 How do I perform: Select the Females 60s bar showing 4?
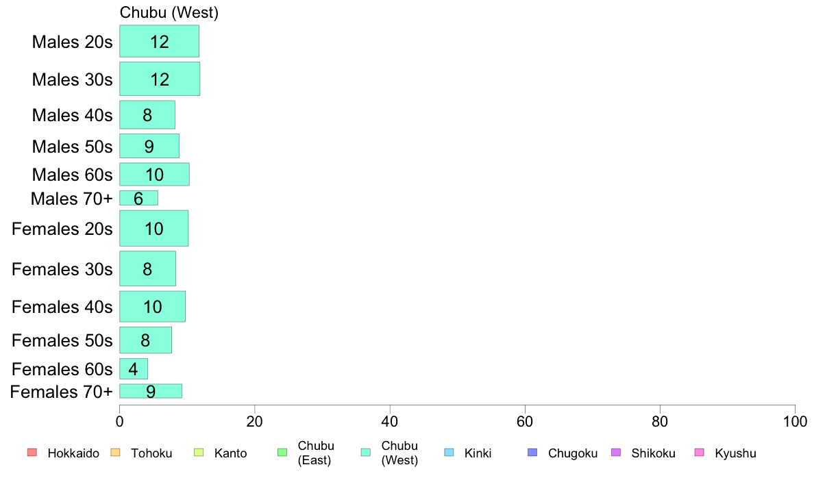coord(134,368)
